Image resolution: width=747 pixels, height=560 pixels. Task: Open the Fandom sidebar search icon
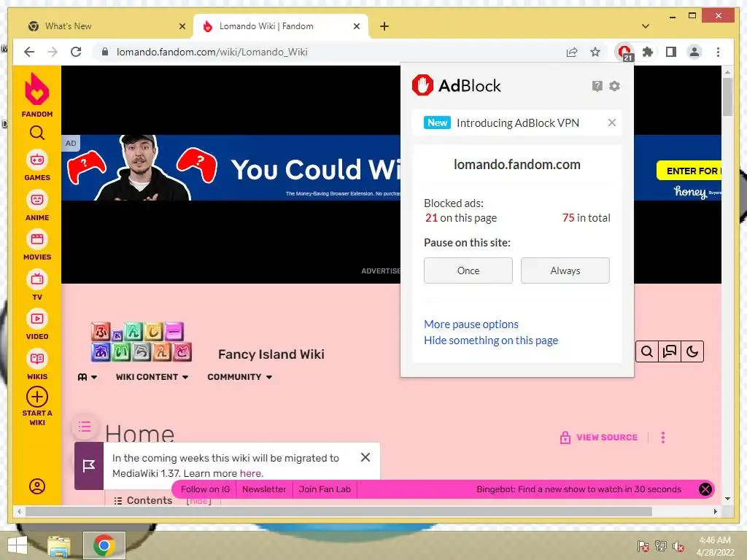point(37,133)
